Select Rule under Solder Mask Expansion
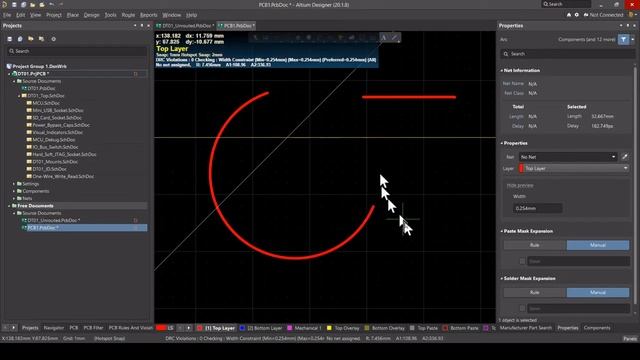The width and height of the screenshot is (640, 360). coord(535,292)
